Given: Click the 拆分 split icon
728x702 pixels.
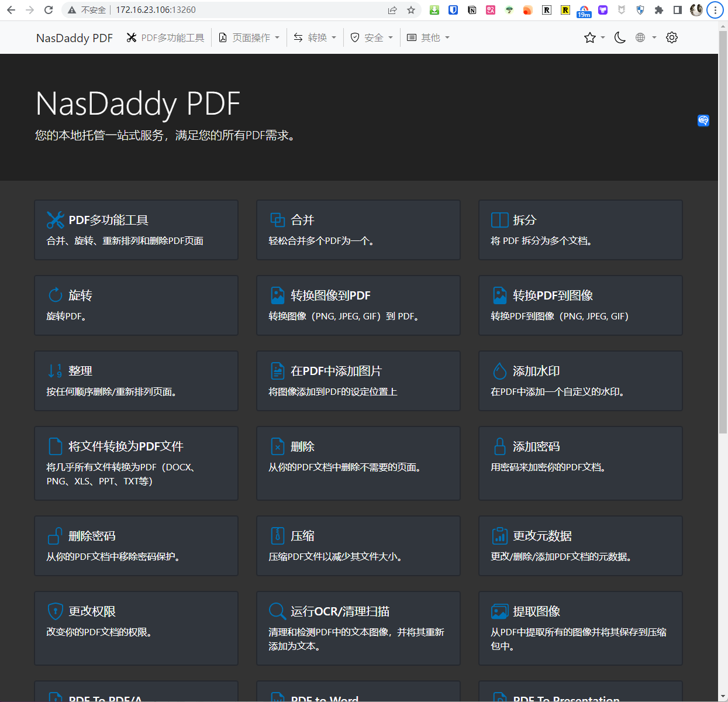Looking at the screenshot, I should (x=499, y=220).
